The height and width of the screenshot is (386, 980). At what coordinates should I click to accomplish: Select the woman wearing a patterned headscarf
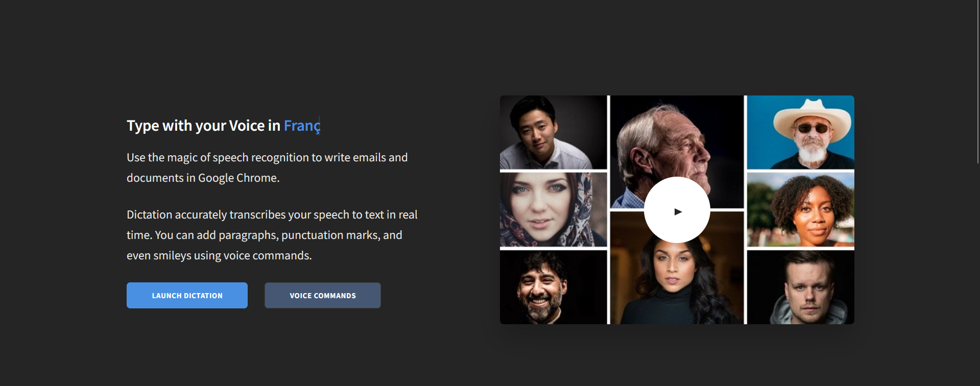tap(553, 210)
